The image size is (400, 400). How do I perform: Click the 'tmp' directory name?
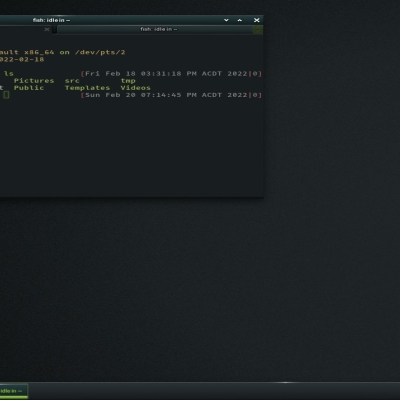(128, 81)
